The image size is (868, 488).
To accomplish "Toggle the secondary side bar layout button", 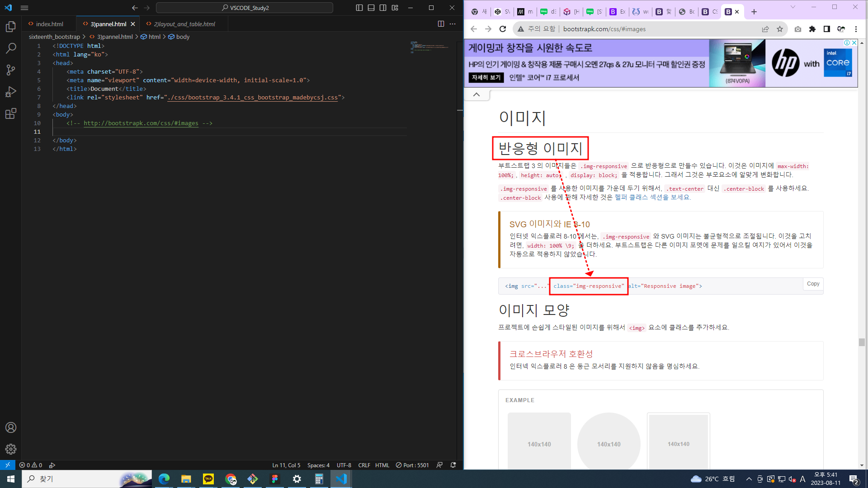I will [x=383, y=8].
